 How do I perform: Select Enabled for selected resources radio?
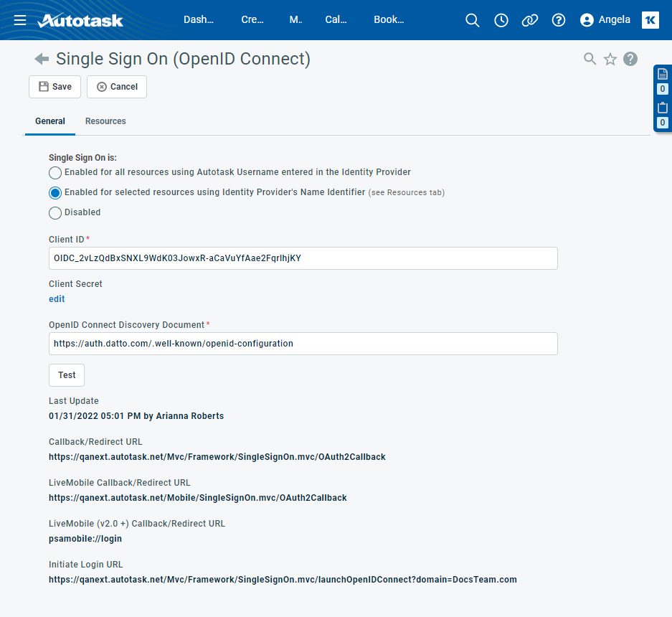pos(55,193)
